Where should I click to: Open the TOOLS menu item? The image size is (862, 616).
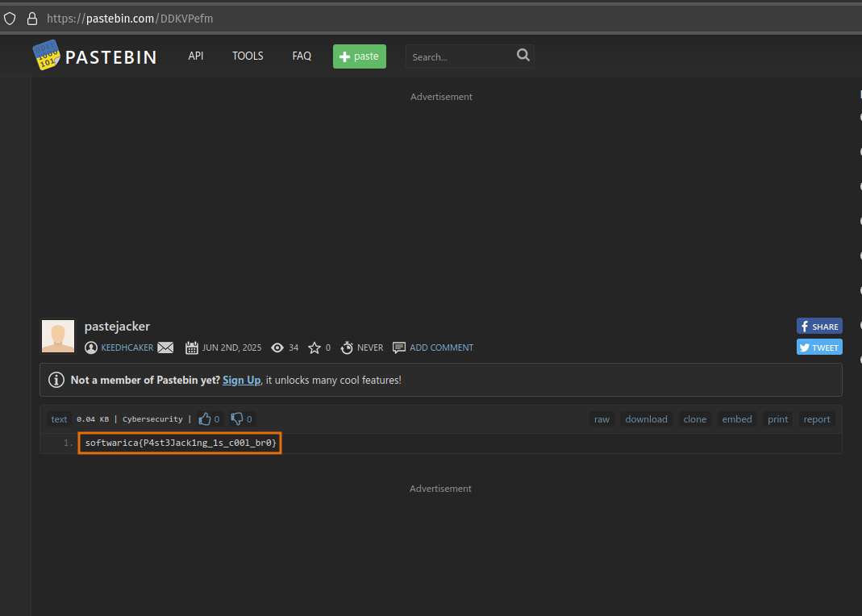[248, 56]
